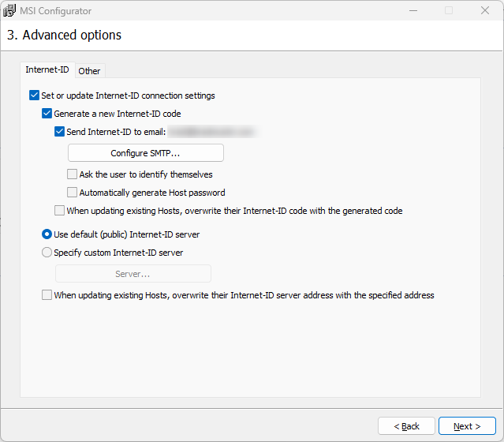This screenshot has height=442, width=504.
Task: Disable Send Internet-ID to email checkbox
Action: click(x=60, y=132)
